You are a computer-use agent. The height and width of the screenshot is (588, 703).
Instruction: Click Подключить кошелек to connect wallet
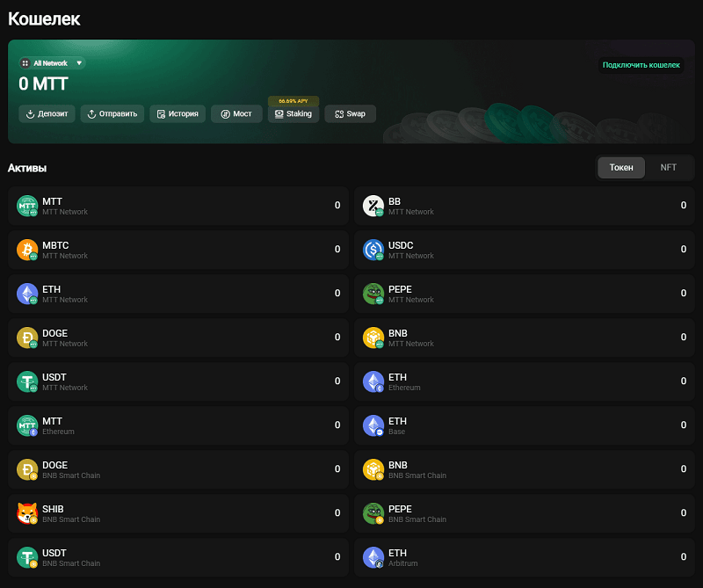[641, 65]
